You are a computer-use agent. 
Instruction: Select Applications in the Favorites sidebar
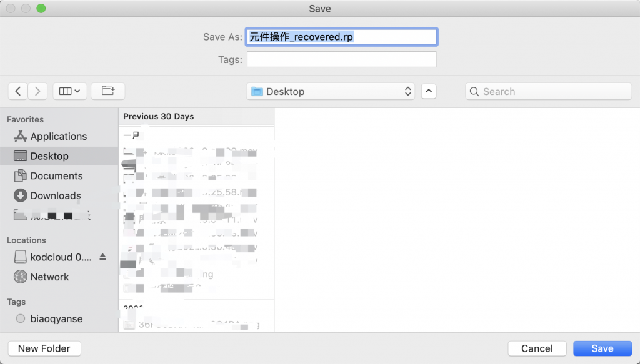(x=58, y=136)
